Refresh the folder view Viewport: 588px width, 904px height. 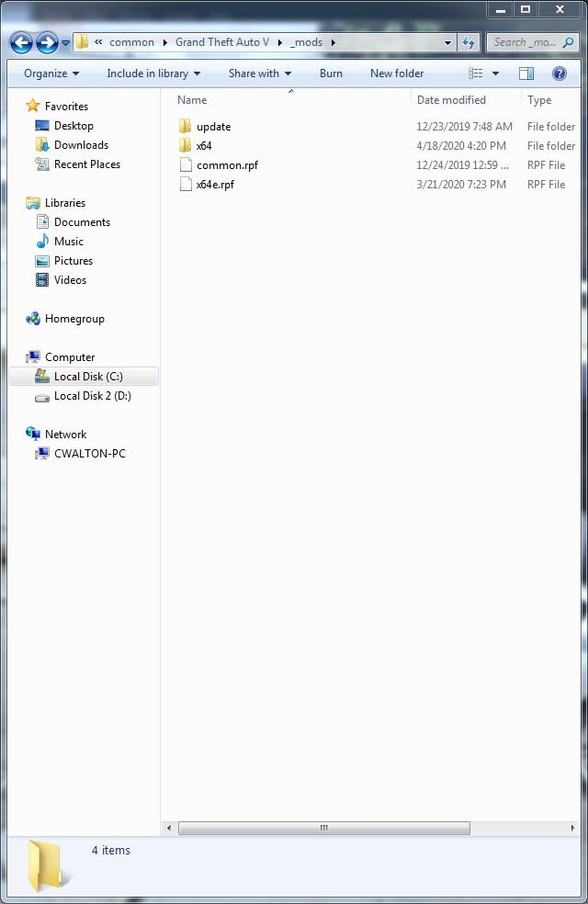point(468,42)
